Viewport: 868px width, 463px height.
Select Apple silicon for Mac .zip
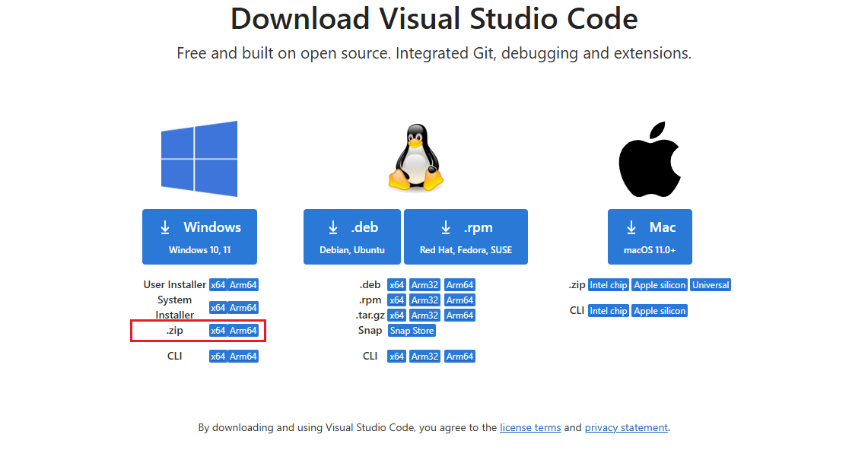[660, 285]
